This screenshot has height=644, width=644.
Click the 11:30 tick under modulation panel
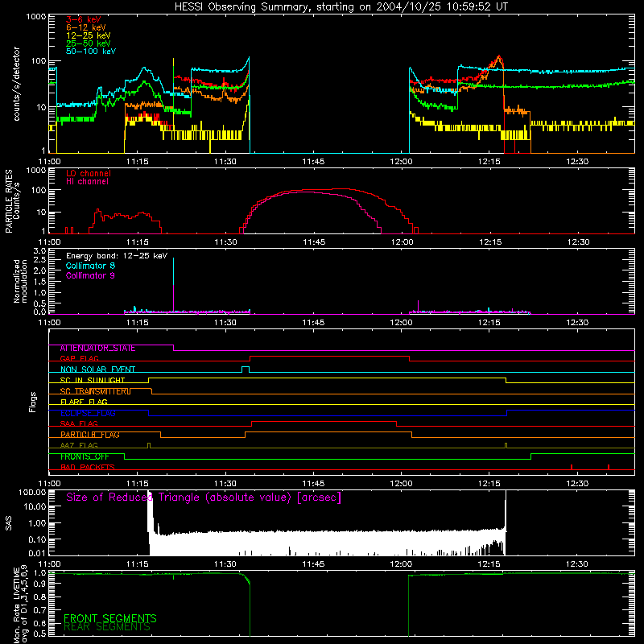(x=225, y=323)
